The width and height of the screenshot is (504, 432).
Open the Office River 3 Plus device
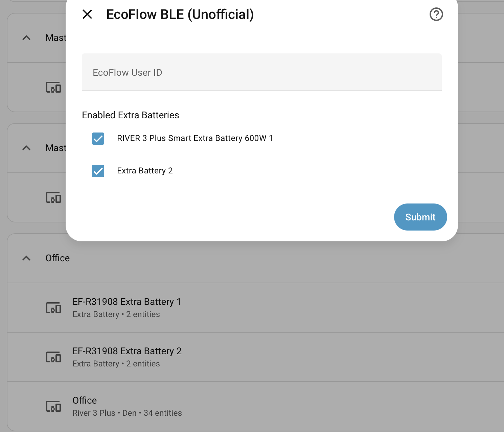click(85, 401)
